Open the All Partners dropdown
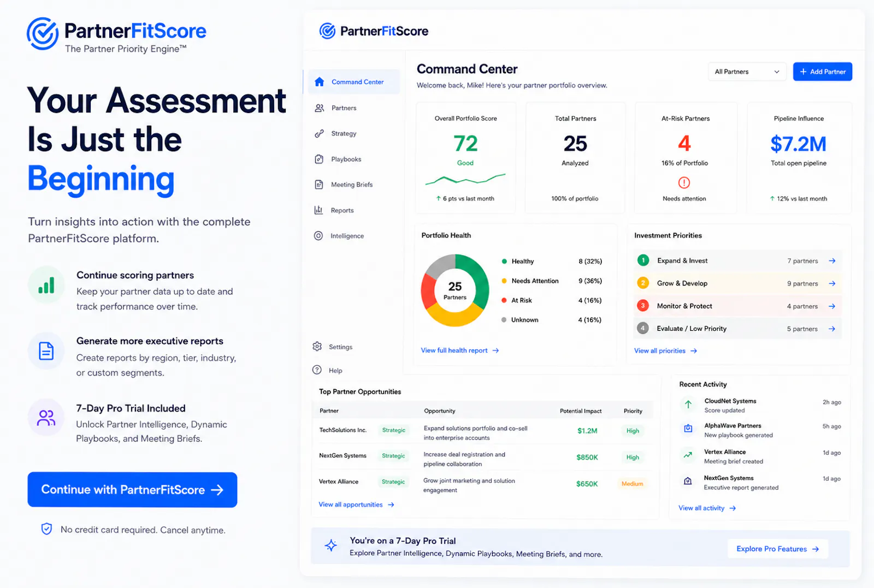874x588 pixels. click(747, 72)
